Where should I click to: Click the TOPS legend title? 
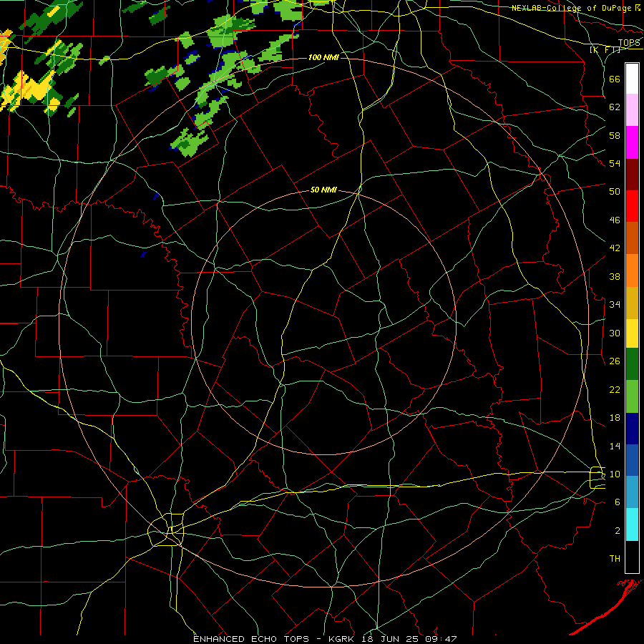pos(629,43)
